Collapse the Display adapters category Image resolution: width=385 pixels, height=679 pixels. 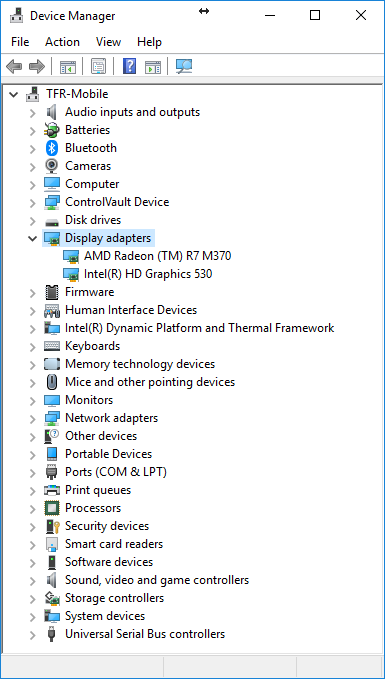click(x=32, y=238)
